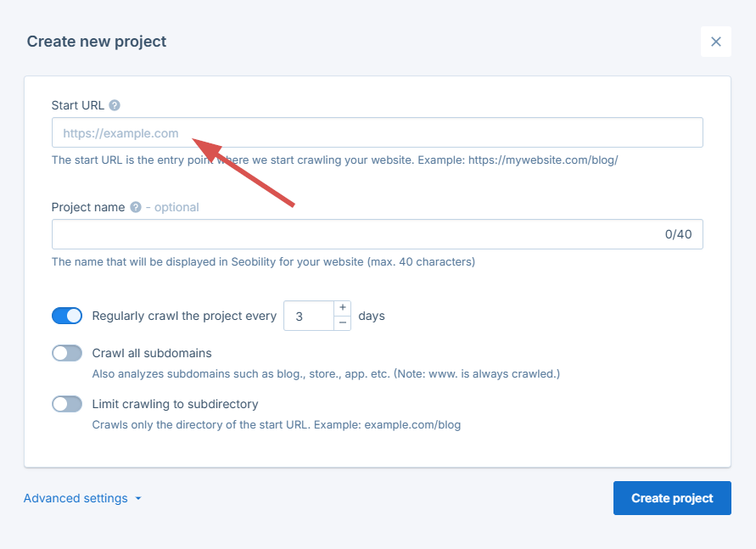Click the Create project button
This screenshot has width=756, height=549.
tap(671, 498)
